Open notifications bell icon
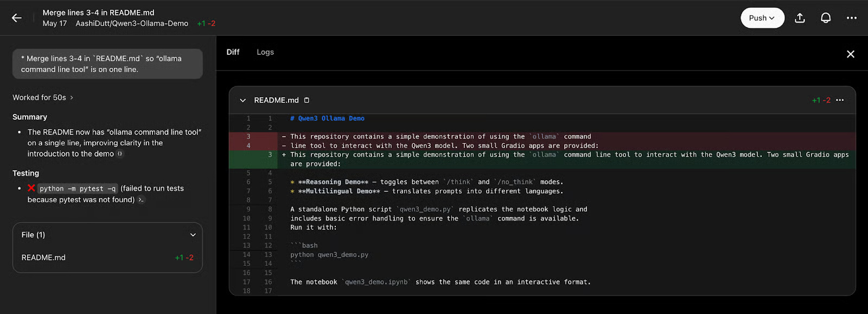 825,18
